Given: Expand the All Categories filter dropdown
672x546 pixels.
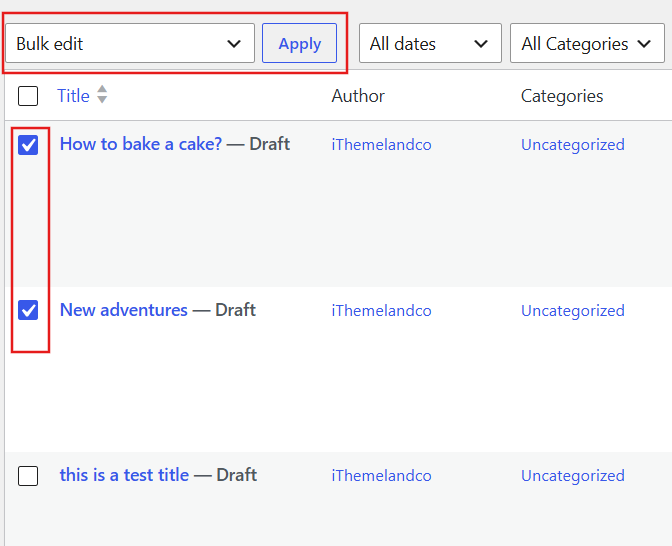Looking at the screenshot, I should pos(587,43).
